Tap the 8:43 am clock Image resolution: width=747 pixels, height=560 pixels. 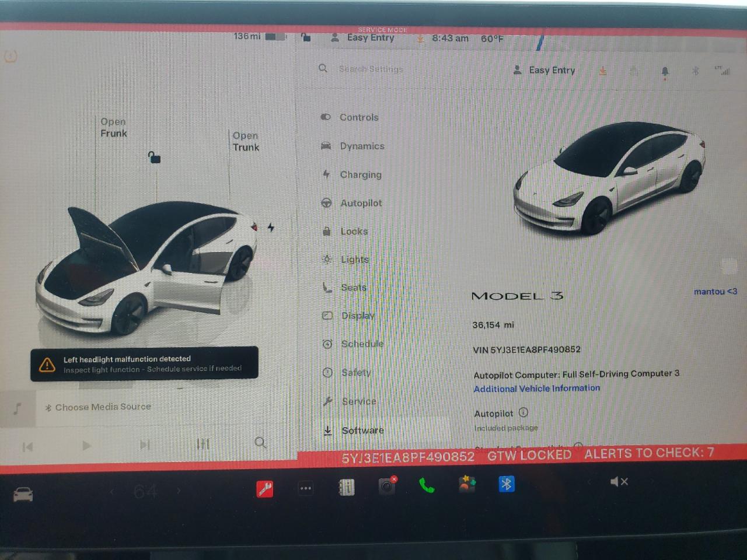coord(450,38)
